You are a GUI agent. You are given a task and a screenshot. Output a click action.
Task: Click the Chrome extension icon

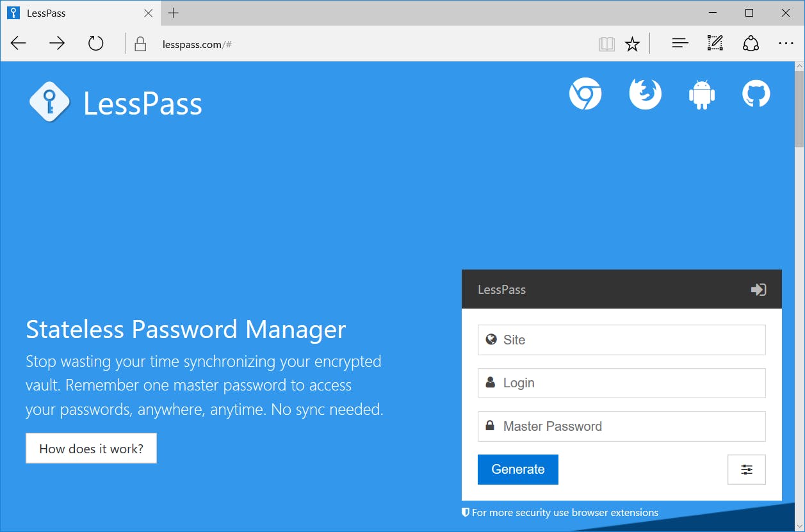point(585,94)
